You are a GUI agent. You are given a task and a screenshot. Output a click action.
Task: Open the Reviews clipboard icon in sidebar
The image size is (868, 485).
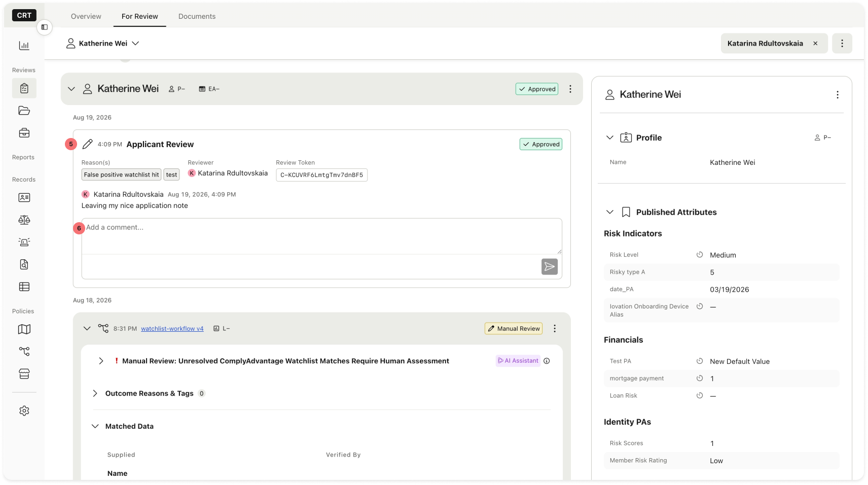(x=24, y=88)
